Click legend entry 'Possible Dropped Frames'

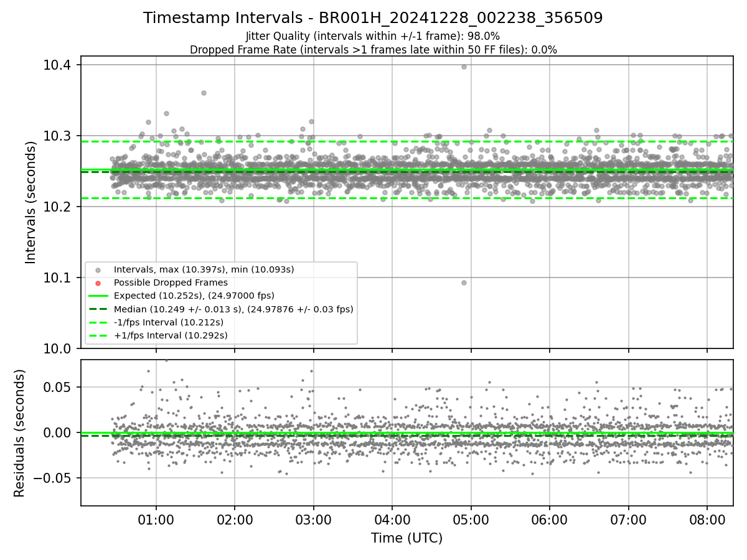[171, 282]
